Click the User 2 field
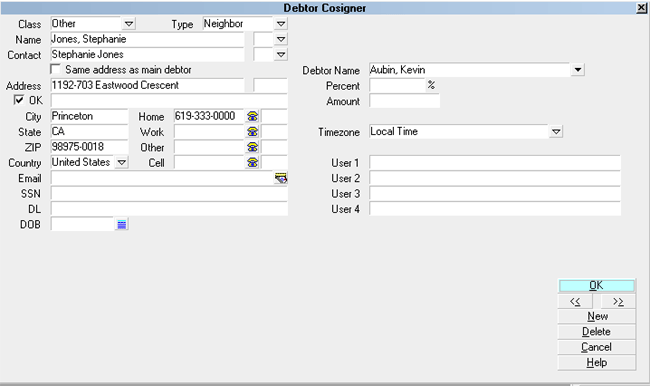The image size is (650, 386). 495,178
